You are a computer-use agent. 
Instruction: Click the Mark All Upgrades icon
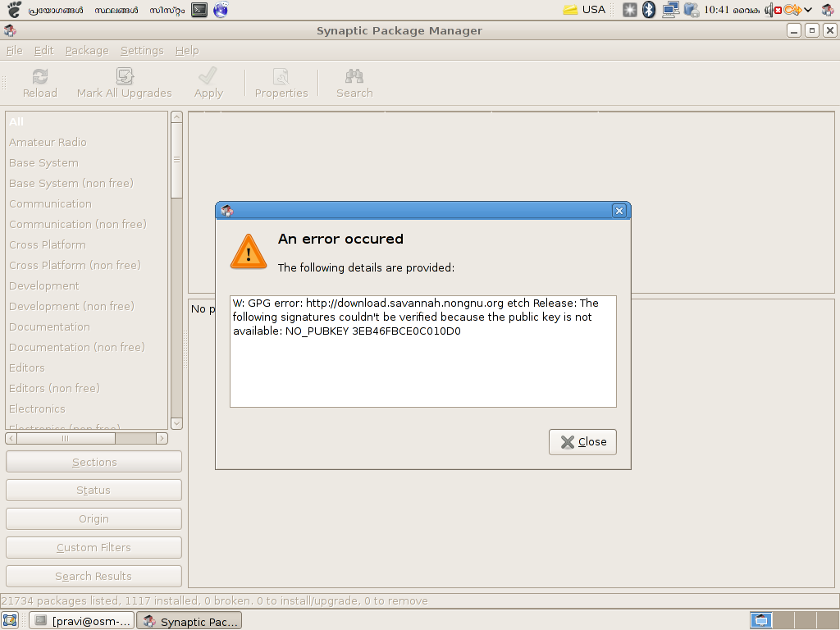point(125,77)
